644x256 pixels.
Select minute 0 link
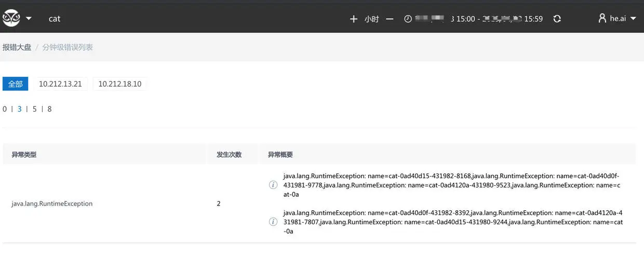5,109
